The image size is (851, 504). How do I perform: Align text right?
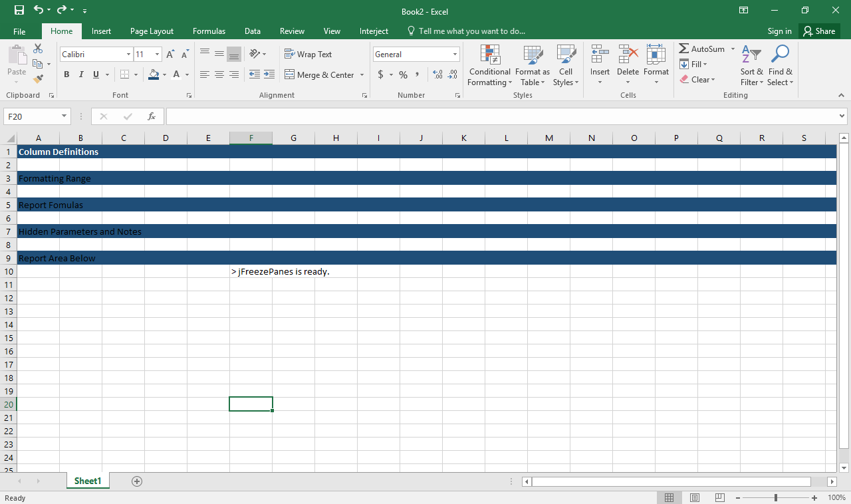click(x=234, y=74)
